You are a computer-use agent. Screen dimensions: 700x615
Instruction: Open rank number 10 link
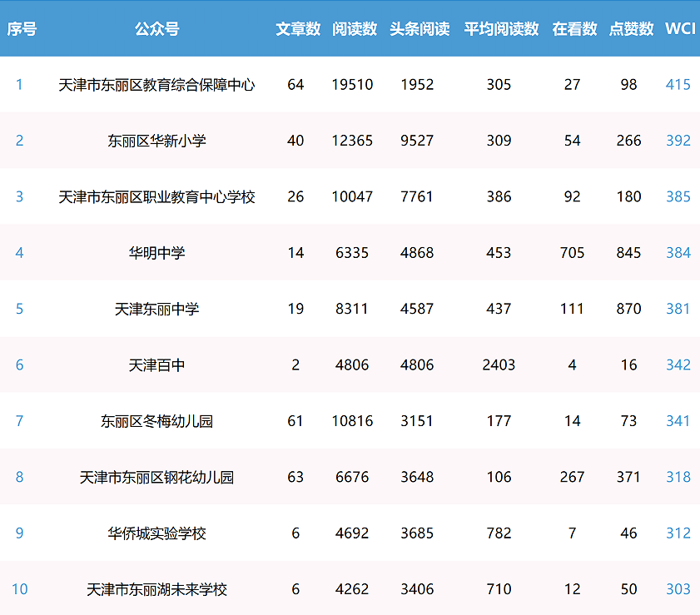(19, 589)
